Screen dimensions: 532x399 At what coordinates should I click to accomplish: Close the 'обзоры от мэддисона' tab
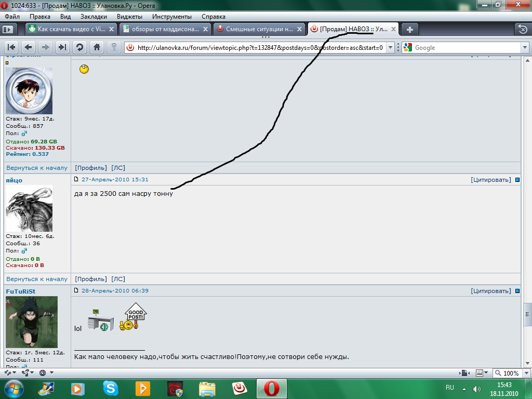(x=205, y=29)
